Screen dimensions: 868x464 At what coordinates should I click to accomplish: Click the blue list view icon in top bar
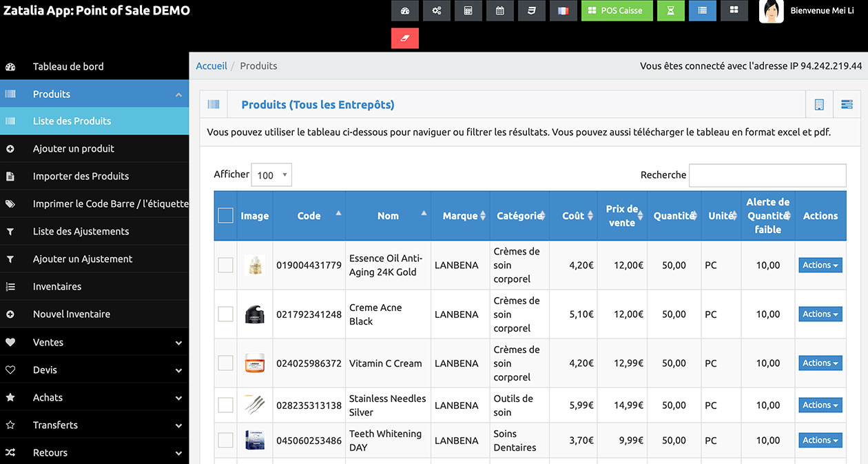tap(703, 10)
